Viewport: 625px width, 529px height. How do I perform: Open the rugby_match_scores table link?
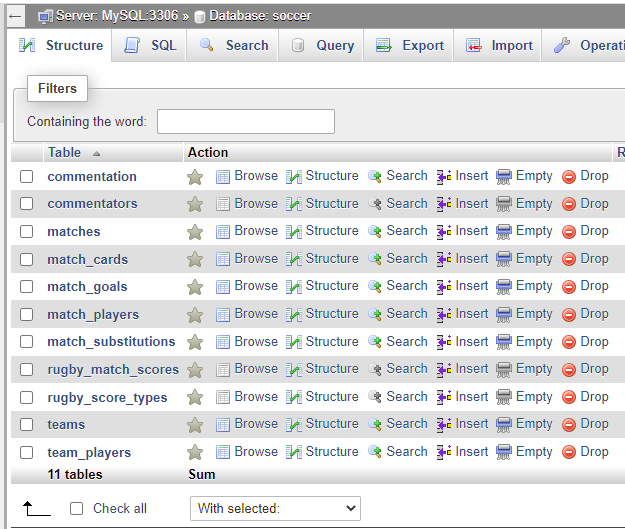pos(113,369)
